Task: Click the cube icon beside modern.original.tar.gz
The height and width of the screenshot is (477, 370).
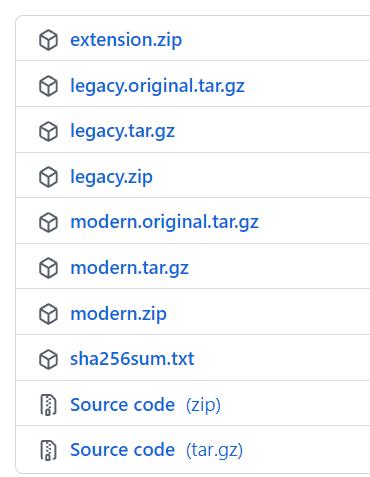Action: [x=49, y=222]
